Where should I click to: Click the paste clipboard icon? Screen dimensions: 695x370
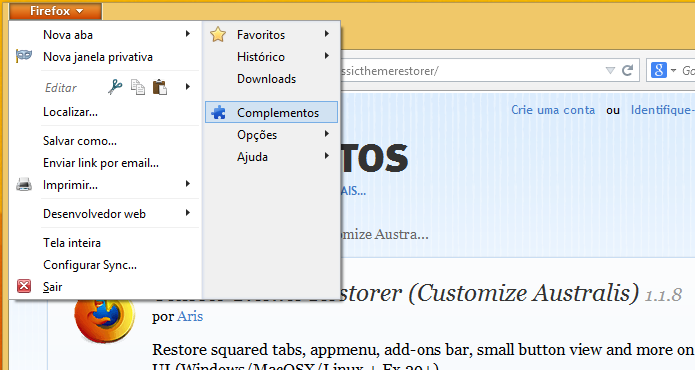pos(160,87)
